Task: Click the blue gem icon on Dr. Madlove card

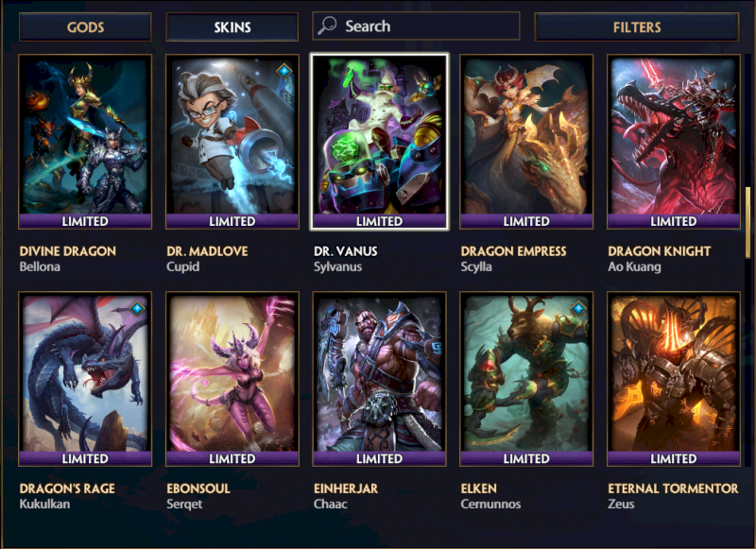Action: click(x=284, y=71)
